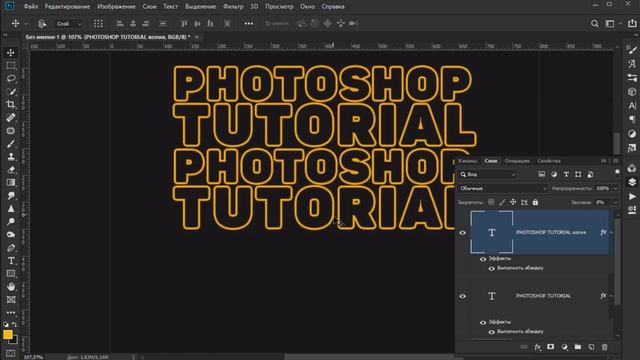Screen dimensions: 640x360
Task: Open the layer filter kind dropdown
Action: pyautogui.click(x=488, y=174)
